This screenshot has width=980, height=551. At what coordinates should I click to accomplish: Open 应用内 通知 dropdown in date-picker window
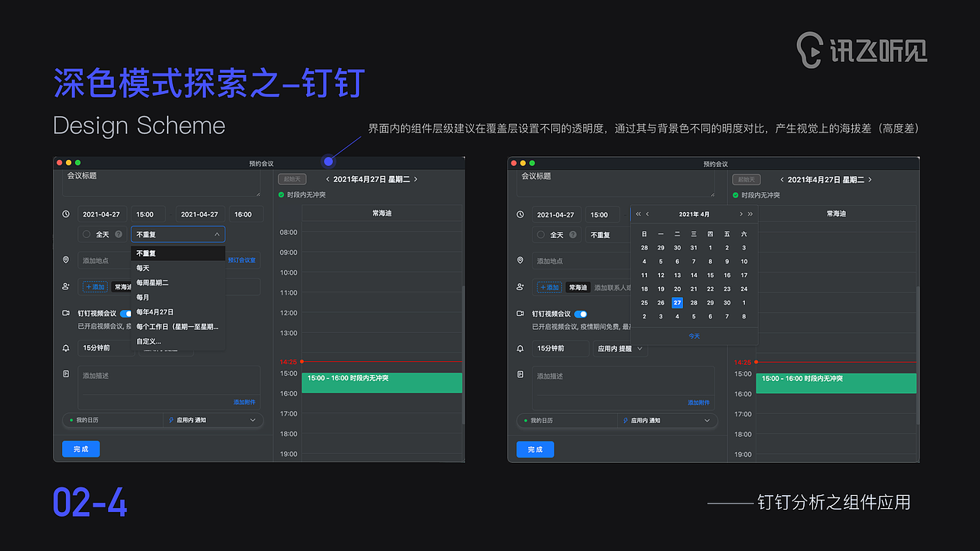[668, 420]
